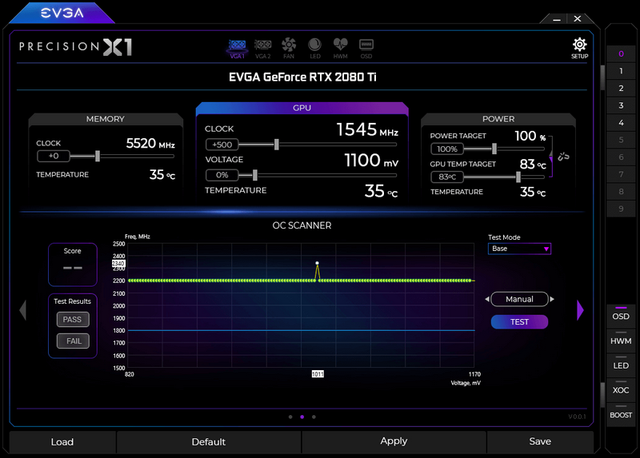Viewport: 640px width, 458px height.
Task: Select profile 2
Action: coord(621,88)
